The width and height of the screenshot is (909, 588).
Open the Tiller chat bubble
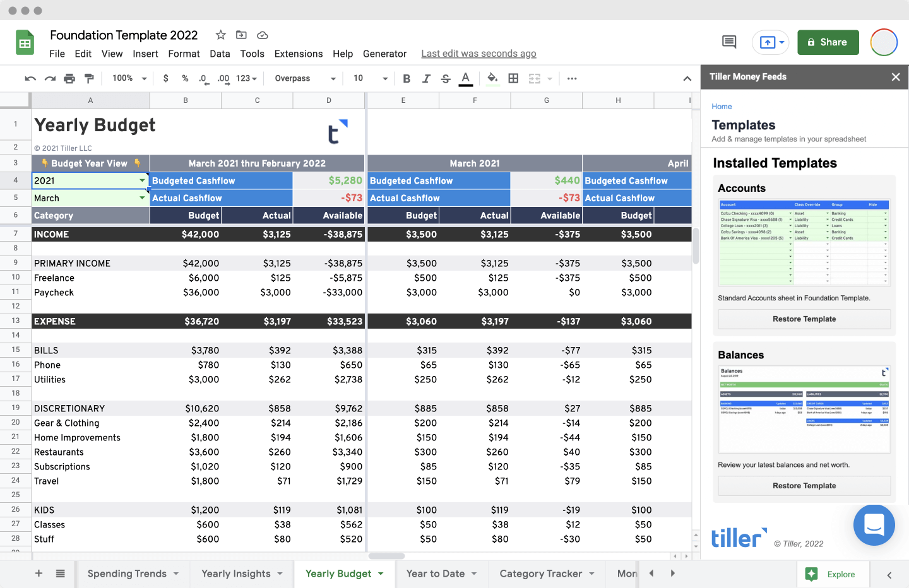click(874, 525)
